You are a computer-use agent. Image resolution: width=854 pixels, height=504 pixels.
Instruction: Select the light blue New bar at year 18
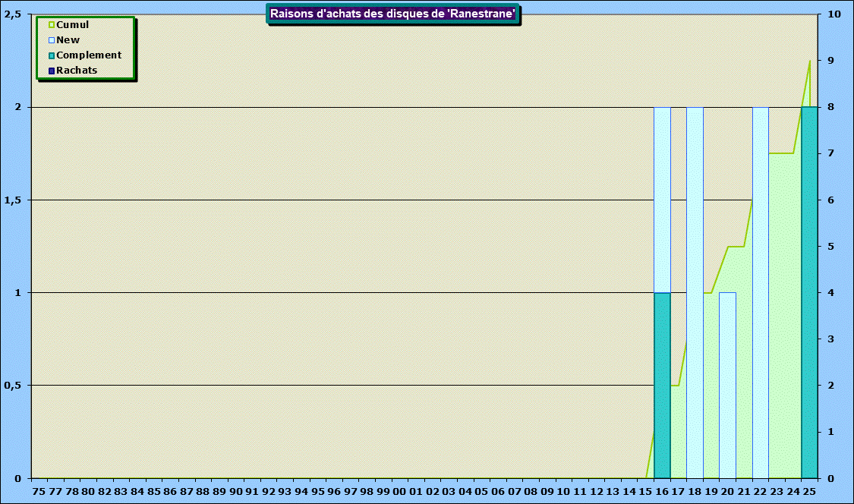click(695, 292)
